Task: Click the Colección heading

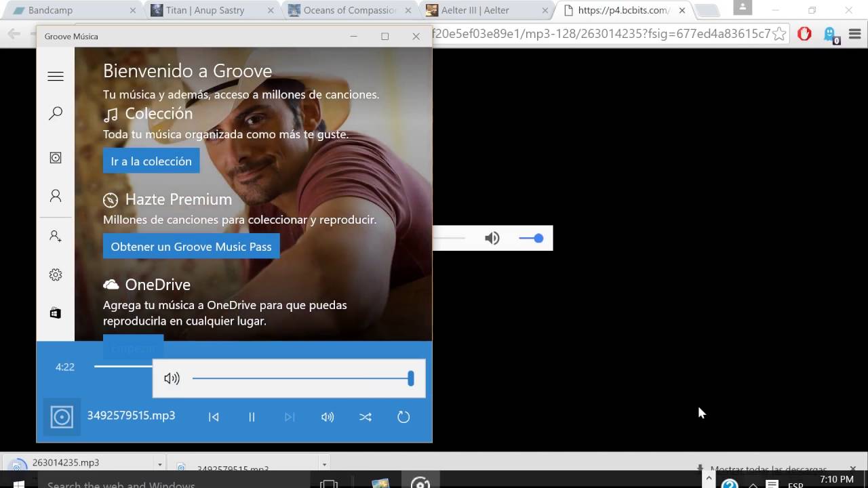Action: [x=159, y=114]
